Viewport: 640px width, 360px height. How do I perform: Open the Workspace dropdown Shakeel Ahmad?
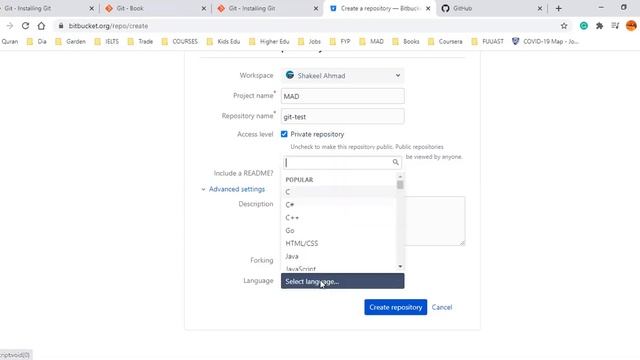[x=342, y=76]
